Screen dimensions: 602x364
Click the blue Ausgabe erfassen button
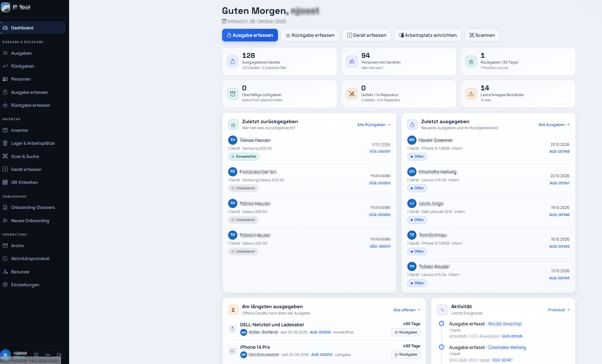coord(250,35)
